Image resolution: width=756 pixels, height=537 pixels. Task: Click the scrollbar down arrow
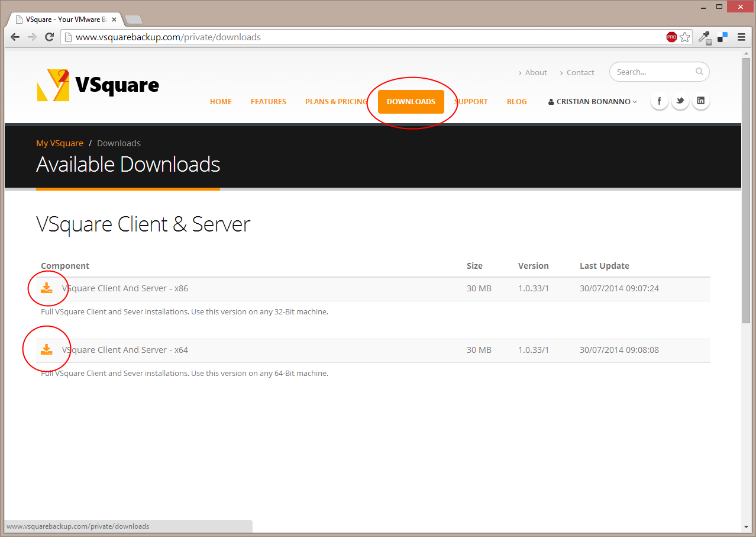pos(747,526)
